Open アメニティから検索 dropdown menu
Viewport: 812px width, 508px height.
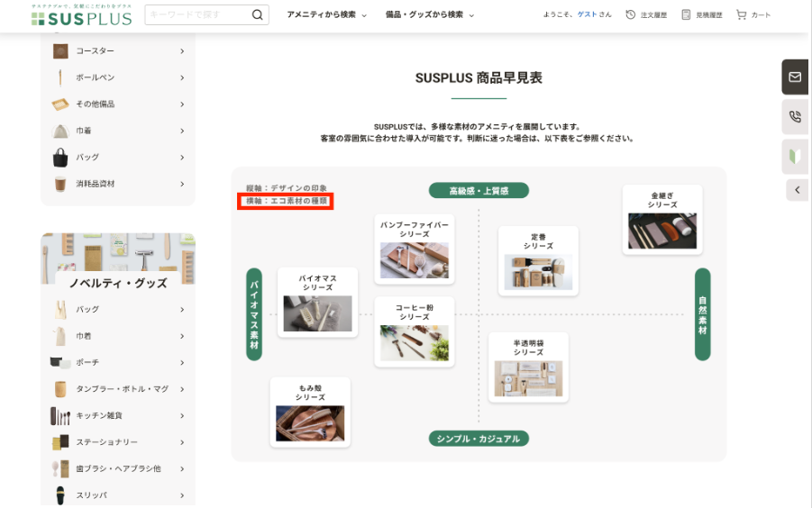[x=327, y=15]
